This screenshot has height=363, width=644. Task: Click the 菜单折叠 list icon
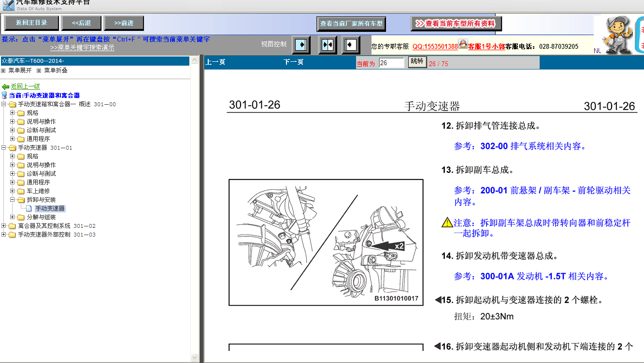pos(39,70)
